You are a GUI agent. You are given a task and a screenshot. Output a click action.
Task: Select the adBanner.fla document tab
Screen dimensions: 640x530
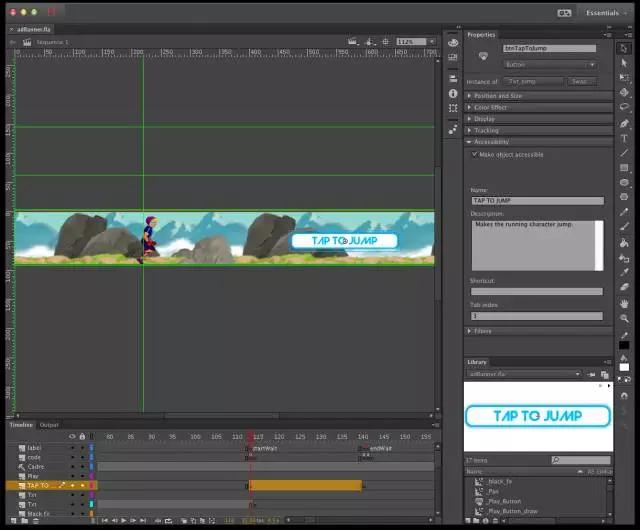(x=34, y=29)
